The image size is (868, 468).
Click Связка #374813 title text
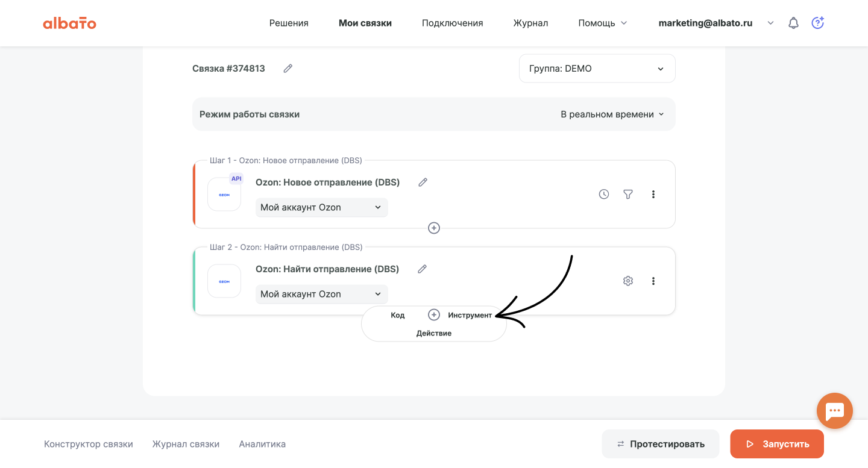coord(228,69)
